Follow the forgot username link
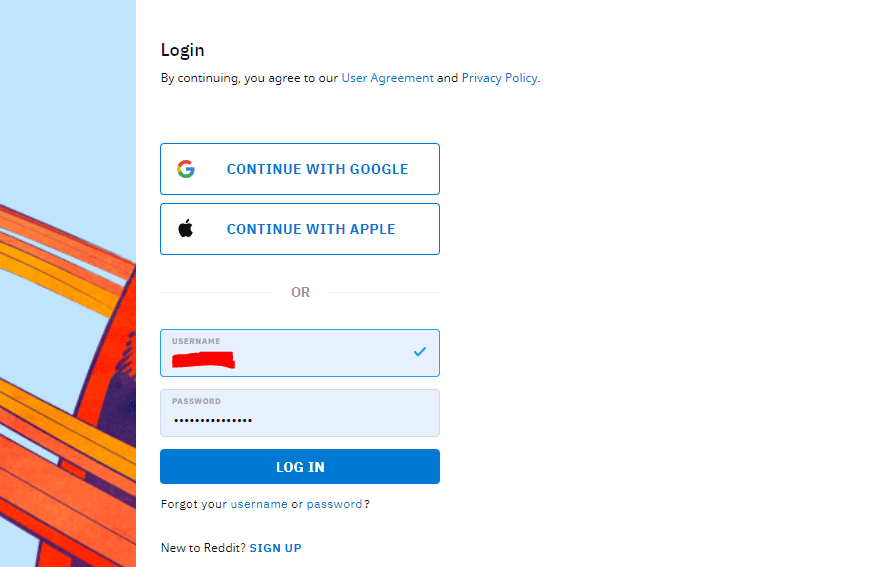Viewport: 880px width, 567px height. pyautogui.click(x=259, y=504)
